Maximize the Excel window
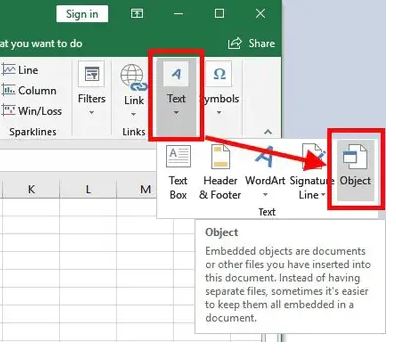The image size is (396, 361). point(219,14)
